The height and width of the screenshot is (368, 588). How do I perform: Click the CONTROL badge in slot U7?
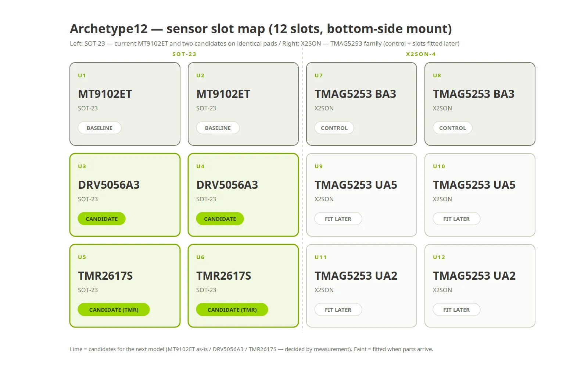pos(334,128)
